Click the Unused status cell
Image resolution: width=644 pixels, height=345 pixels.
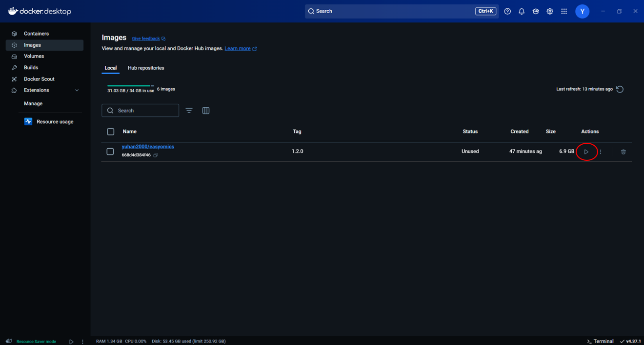click(470, 152)
